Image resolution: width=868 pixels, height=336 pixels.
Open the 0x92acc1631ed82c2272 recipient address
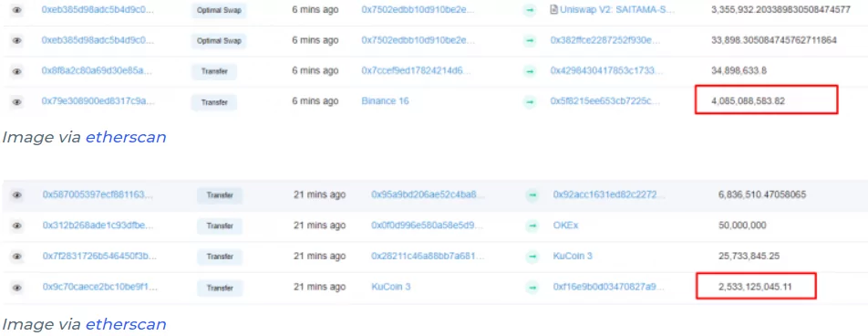(x=609, y=194)
